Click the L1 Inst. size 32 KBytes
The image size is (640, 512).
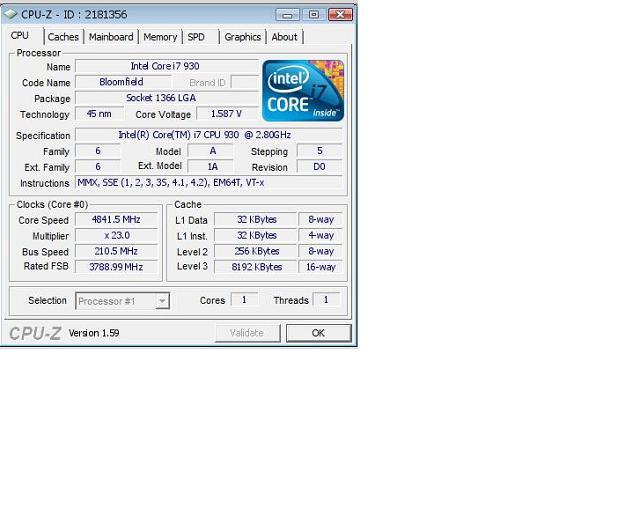click(256, 236)
